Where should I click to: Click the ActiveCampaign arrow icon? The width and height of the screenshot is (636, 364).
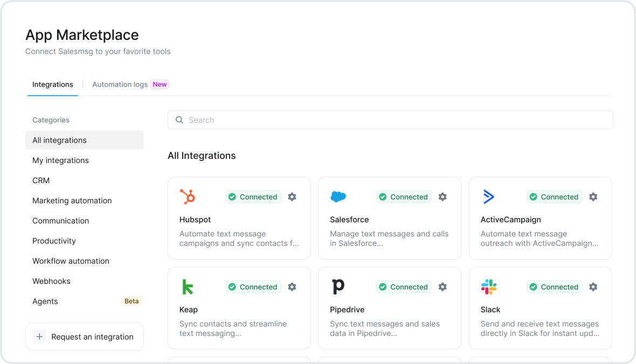tap(488, 197)
